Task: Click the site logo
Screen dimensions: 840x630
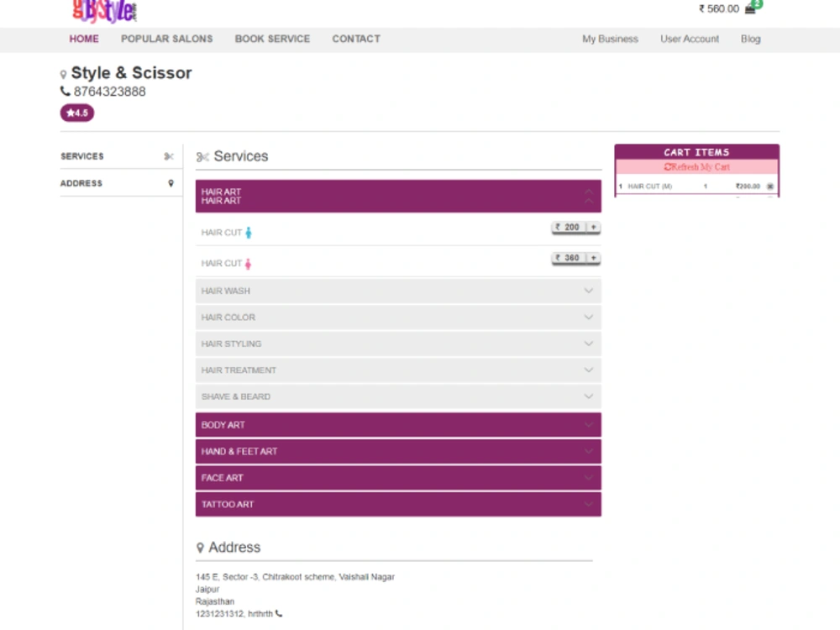Action: 104,11
